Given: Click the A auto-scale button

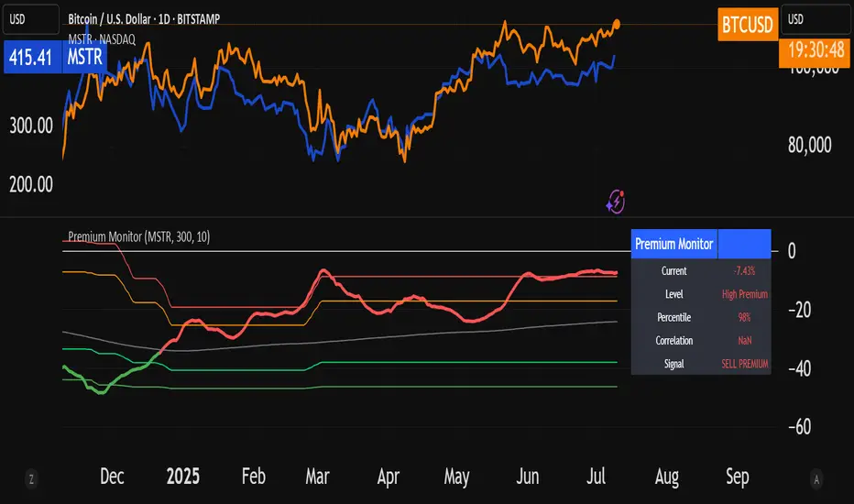Looking at the screenshot, I should (818, 477).
